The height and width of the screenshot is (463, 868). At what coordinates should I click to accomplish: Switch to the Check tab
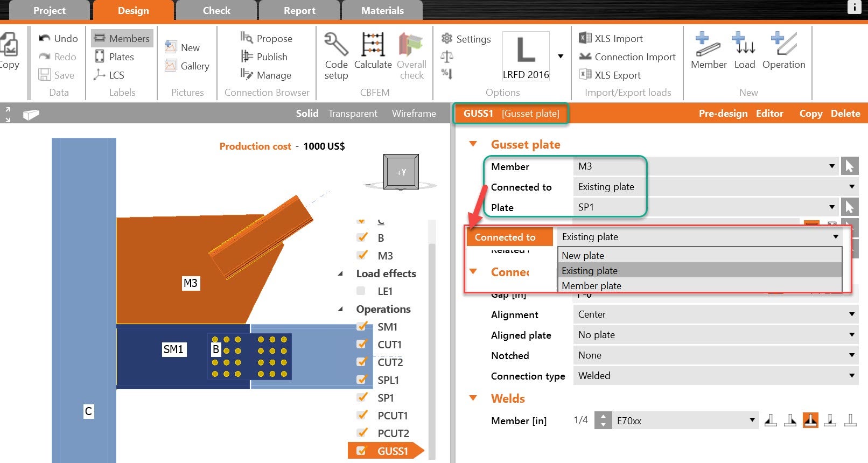pyautogui.click(x=216, y=11)
